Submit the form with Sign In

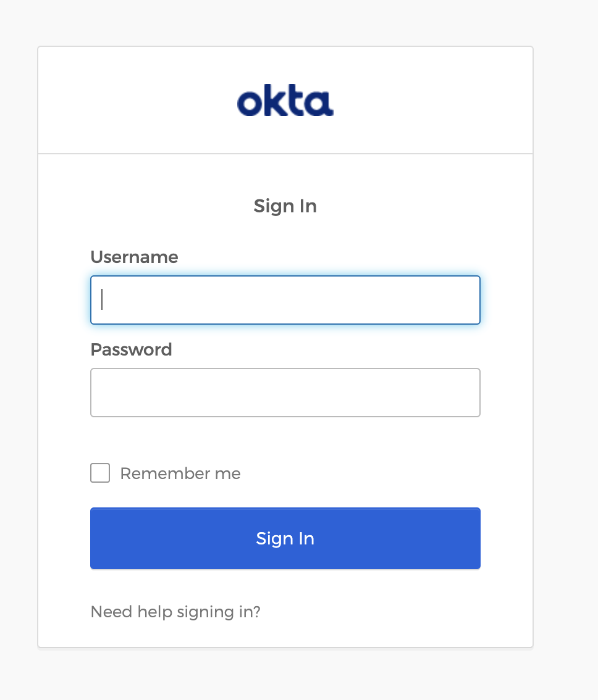click(285, 538)
